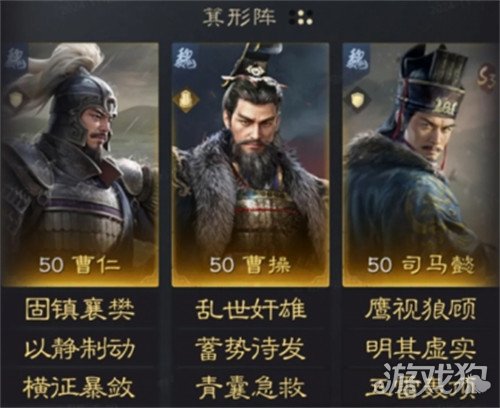The image size is (500, 408).
Task: Click the gold diamond troop icon on 曹操's card
Action: pyautogui.click(x=186, y=99)
